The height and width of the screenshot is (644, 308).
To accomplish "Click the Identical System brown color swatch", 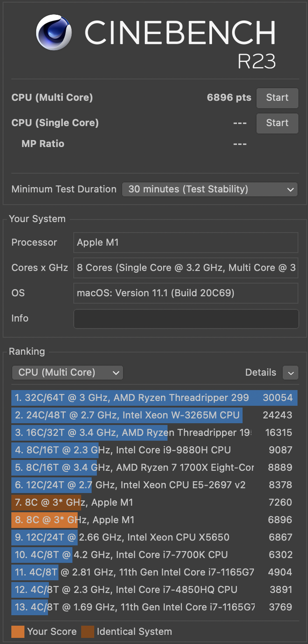I will (x=88, y=632).
